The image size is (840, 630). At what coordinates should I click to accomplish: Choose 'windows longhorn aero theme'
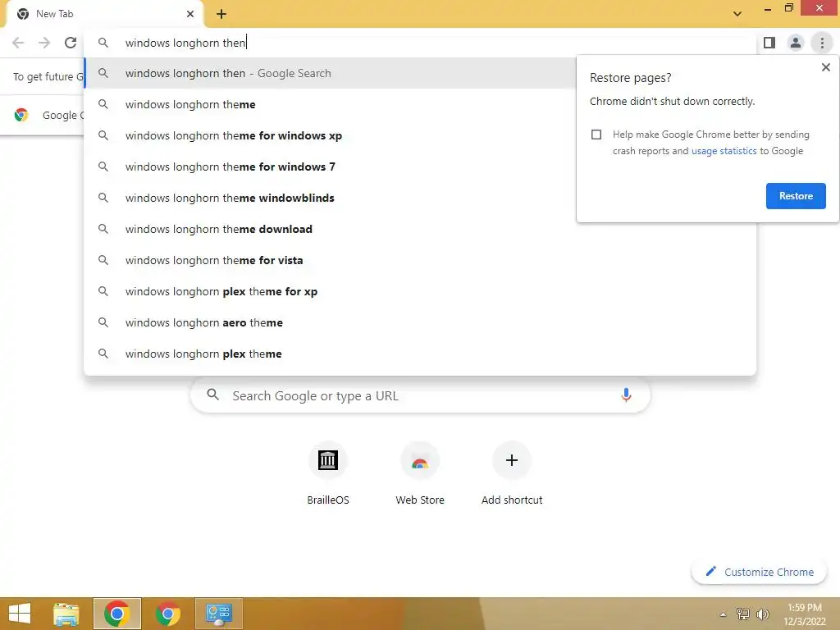point(420,322)
